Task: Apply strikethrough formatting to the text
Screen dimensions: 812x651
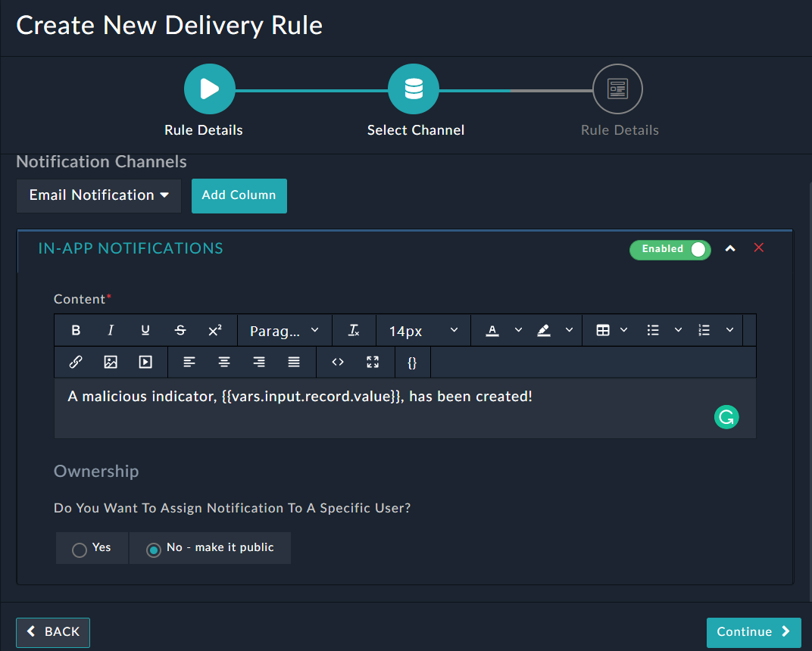Action: 180,330
